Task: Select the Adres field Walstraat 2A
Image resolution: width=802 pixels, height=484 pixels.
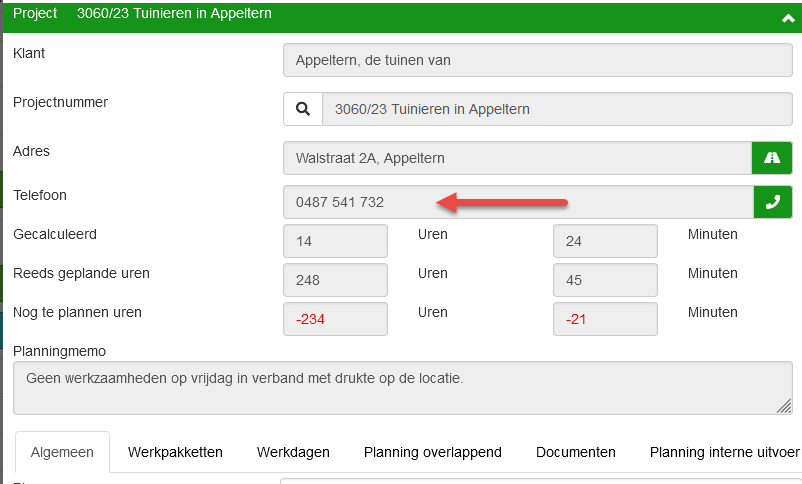Action: tap(517, 158)
